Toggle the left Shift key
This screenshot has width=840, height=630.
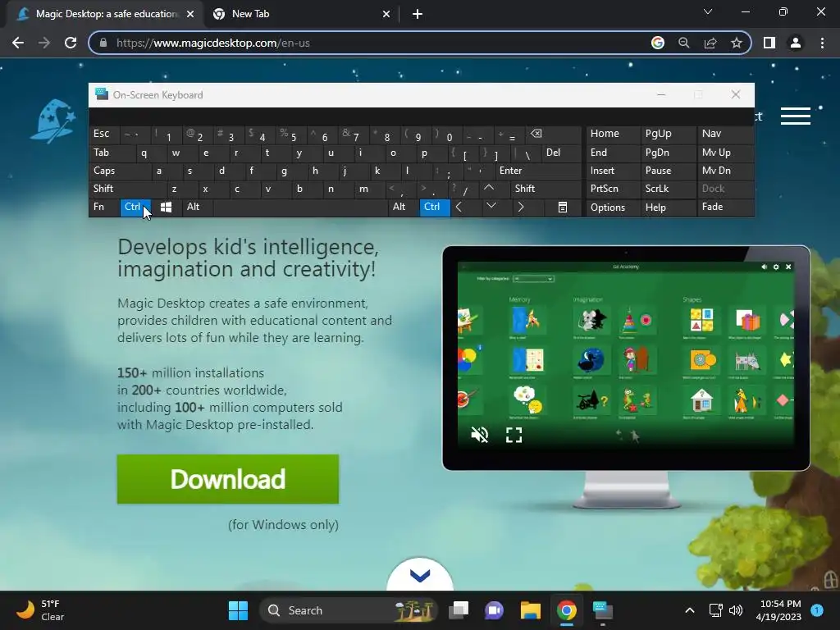point(127,189)
